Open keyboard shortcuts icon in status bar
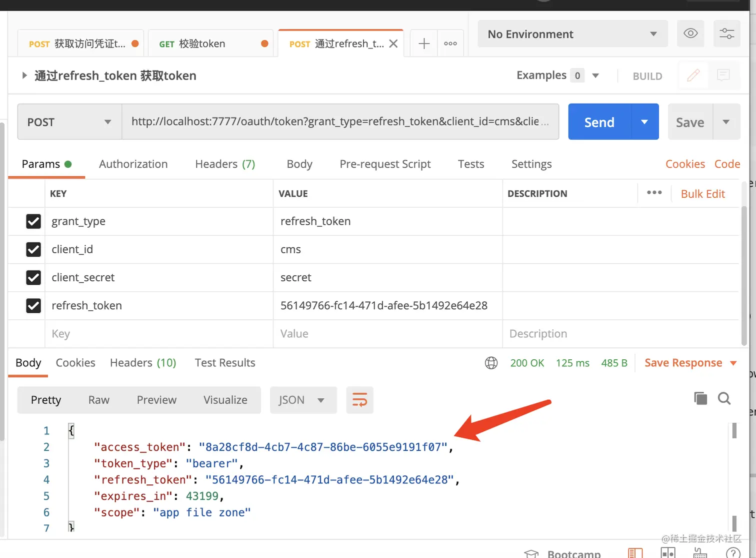The height and width of the screenshot is (558, 756). point(700,552)
